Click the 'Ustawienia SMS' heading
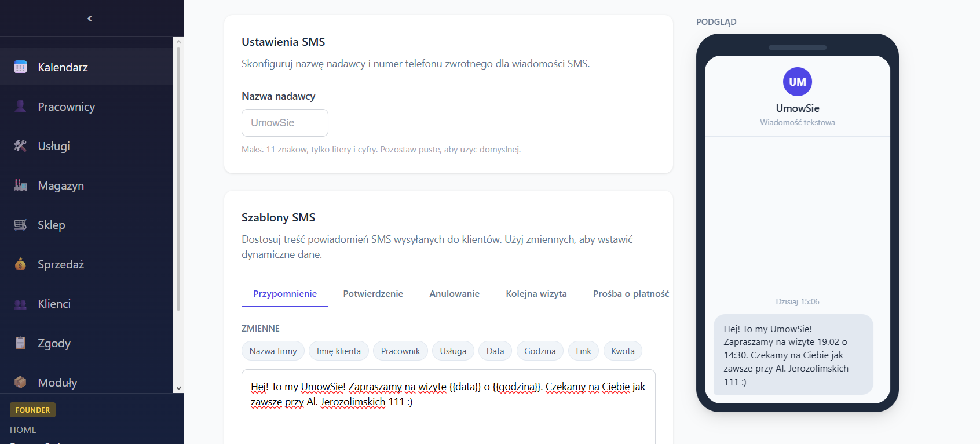The height and width of the screenshot is (444, 980). pyautogui.click(x=283, y=42)
